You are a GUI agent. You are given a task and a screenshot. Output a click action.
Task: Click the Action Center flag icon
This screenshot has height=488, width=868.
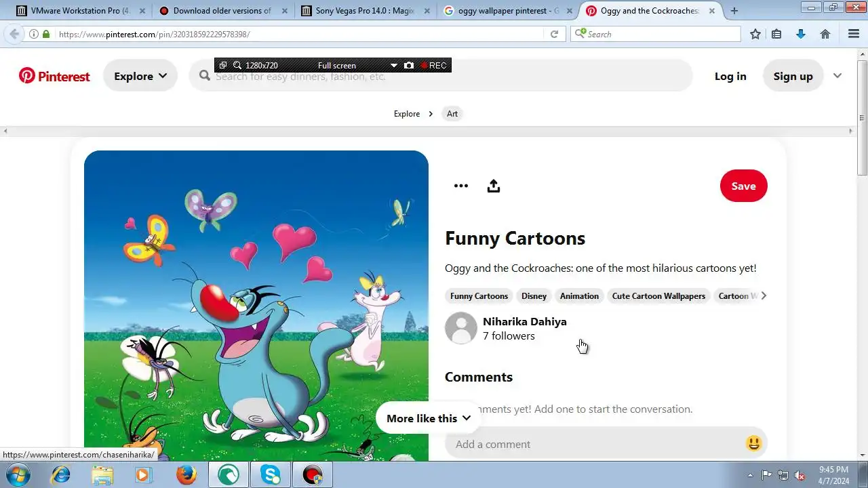766,476
